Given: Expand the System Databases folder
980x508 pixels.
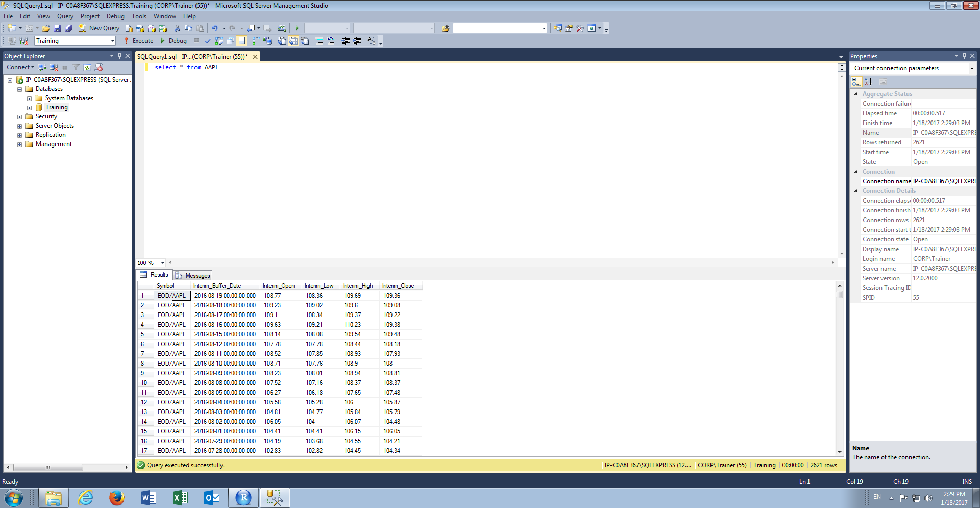Looking at the screenshot, I should 29,99.
